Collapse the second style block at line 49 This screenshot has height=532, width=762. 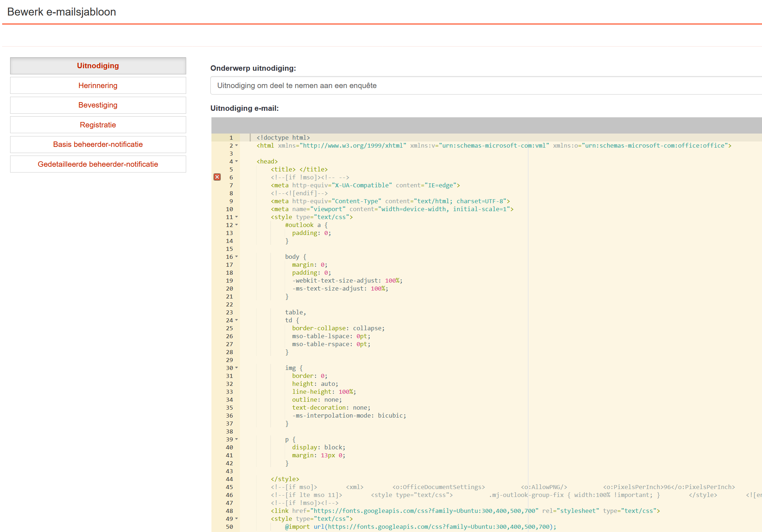[x=237, y=519]
